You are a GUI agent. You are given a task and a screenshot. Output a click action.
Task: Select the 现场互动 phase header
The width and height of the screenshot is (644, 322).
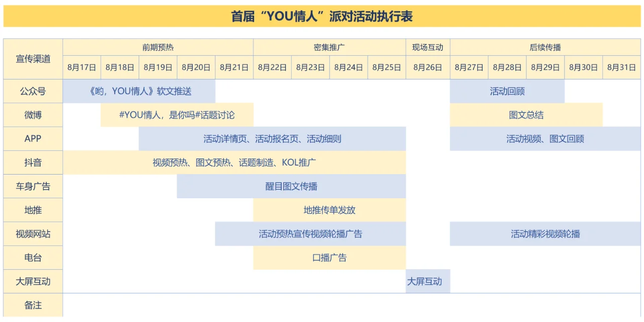[x=428, y=47]
